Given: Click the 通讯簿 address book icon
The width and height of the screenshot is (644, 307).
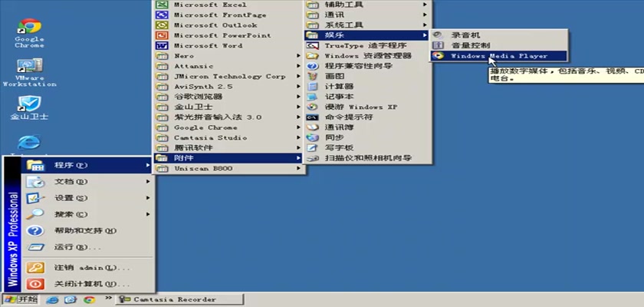Looking at the screenshot, I should click(x=313, y=127).
